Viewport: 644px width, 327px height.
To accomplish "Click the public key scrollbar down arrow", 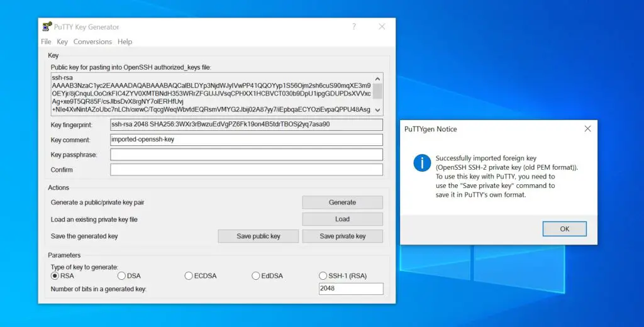I will pos(377,110).
